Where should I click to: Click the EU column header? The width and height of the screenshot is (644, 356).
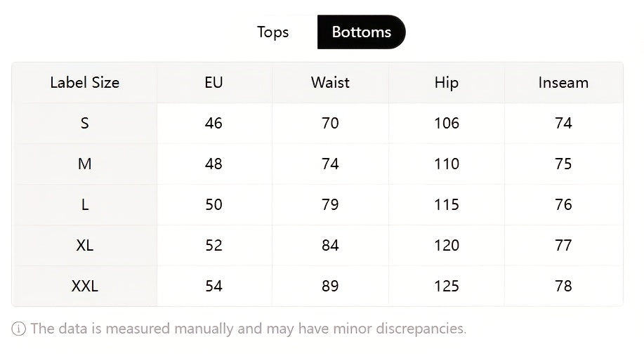(x=213, y=83)
